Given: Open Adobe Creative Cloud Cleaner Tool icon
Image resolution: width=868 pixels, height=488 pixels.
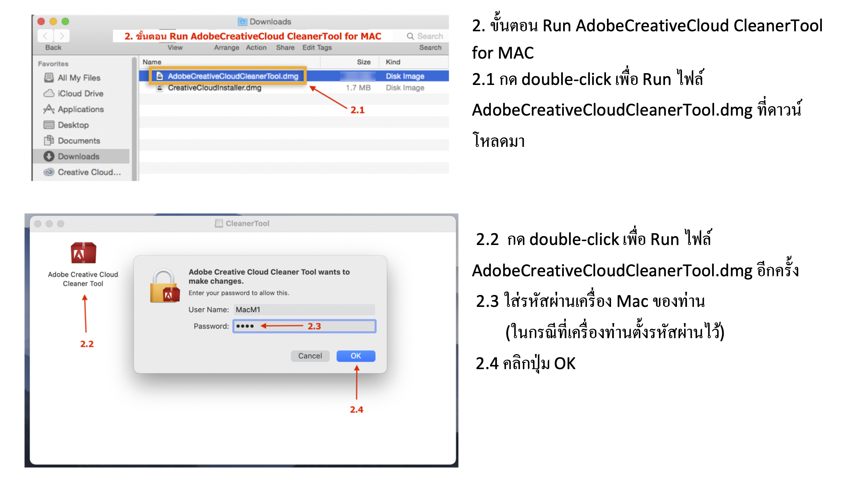Looking at the screenshot, I should 83,253.
